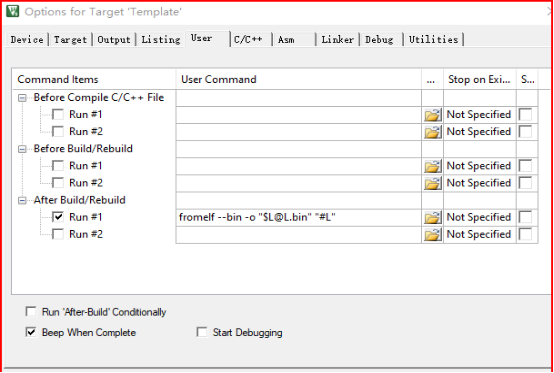
Task: Select the User tab
Action: tap(207, 38)
